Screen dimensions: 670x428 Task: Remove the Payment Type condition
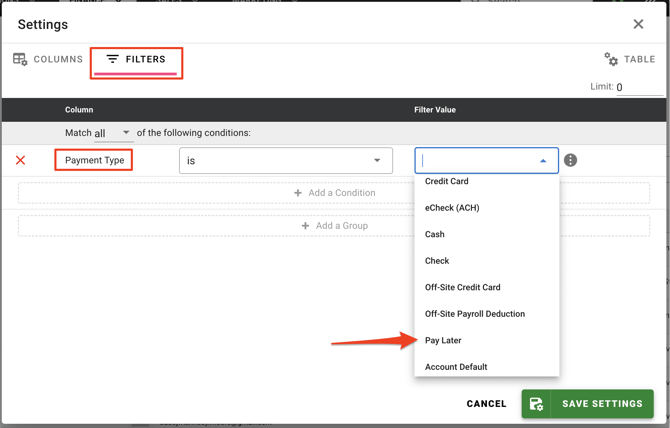click(x=20, y=160)
